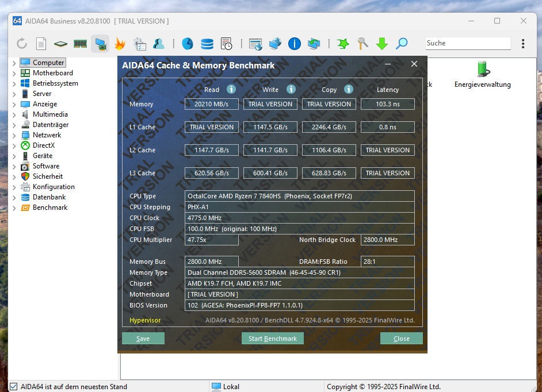Toggle the AIDA64 up-to-date status checkbox
The image size is (542, 392).
point(13,386)
